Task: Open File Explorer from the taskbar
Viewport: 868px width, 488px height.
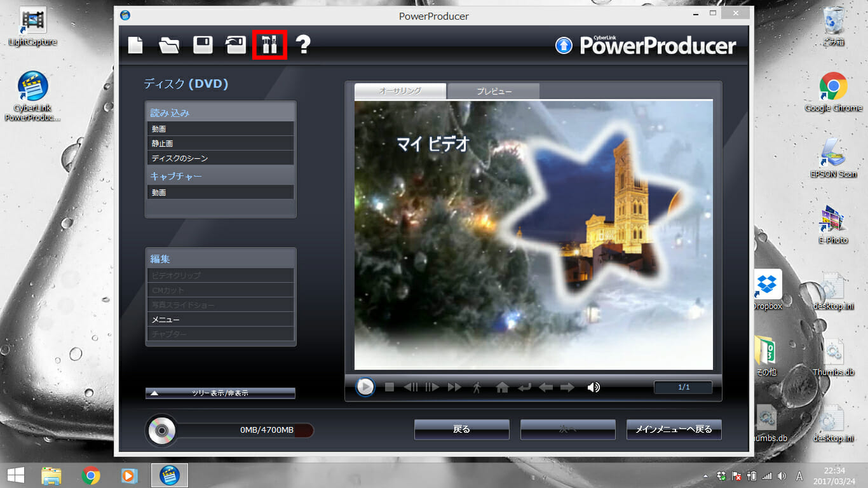Action: [x=51, y=475]
